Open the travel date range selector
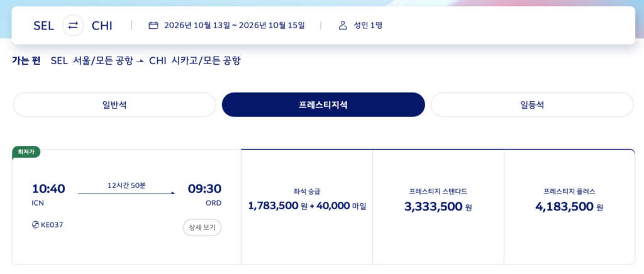 pos(234,26)
